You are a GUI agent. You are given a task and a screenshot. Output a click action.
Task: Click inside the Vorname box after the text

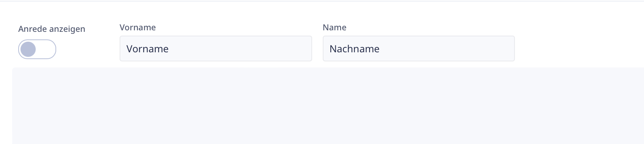tap(239, 49)
